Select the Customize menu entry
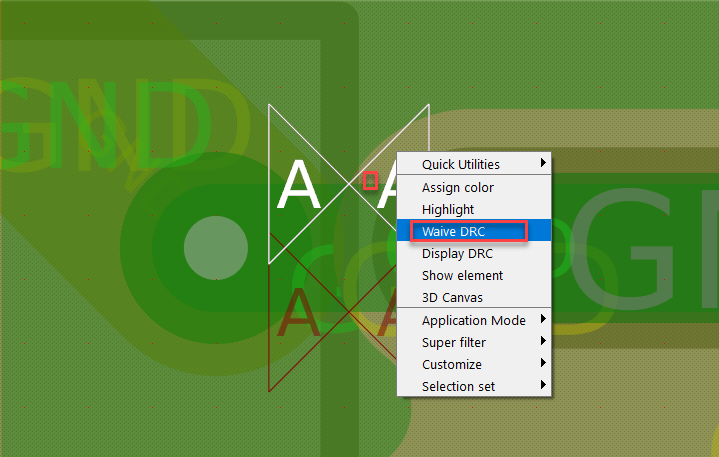This screenshot has width=719, height=457. point(451,364)
